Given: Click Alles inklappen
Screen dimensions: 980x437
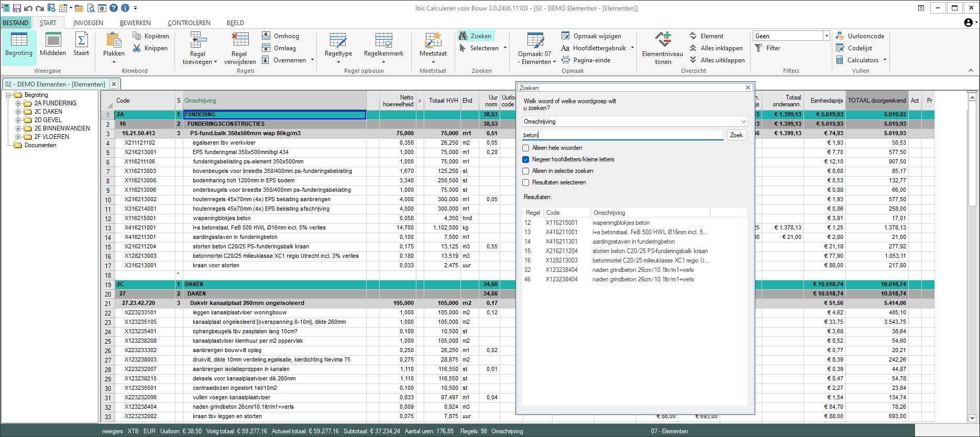Looking at the screenshot, I should [716, 48].
